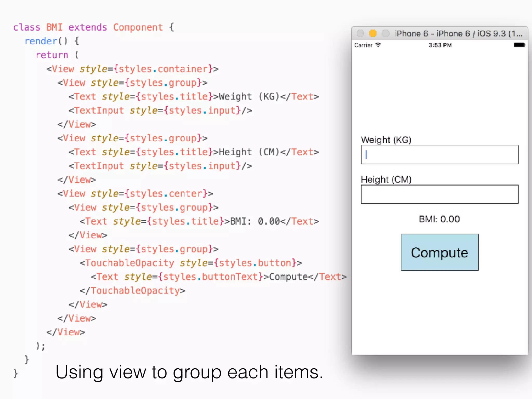
Task: Click the styles.center View code line
Action: point(135,194)
